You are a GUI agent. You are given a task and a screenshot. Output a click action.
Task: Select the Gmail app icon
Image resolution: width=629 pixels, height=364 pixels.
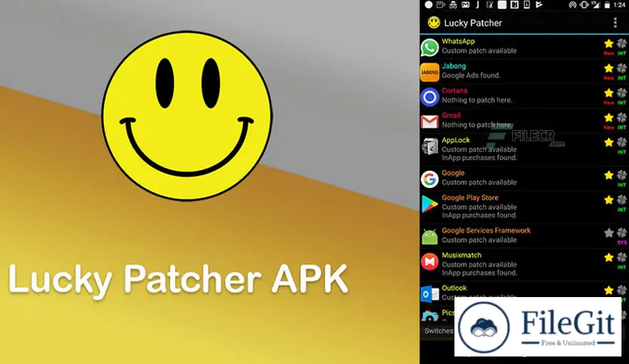(430, 122)
